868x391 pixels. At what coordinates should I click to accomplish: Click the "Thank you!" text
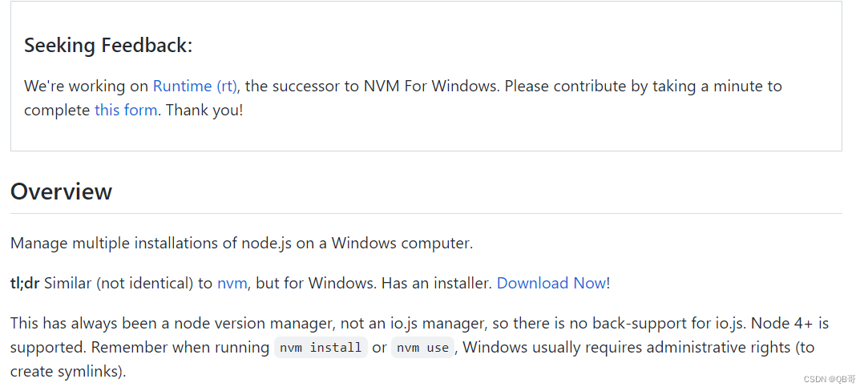pos(204,110)
